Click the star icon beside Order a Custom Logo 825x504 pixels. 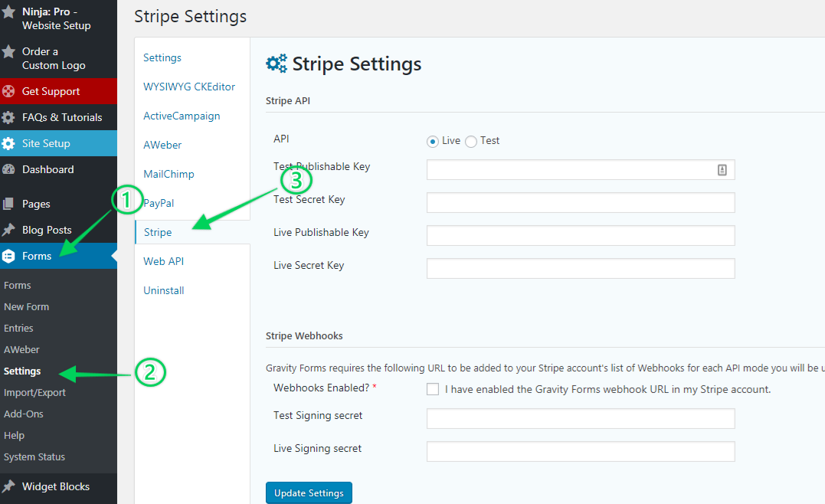pyautogui.click(x=8, y=51)
